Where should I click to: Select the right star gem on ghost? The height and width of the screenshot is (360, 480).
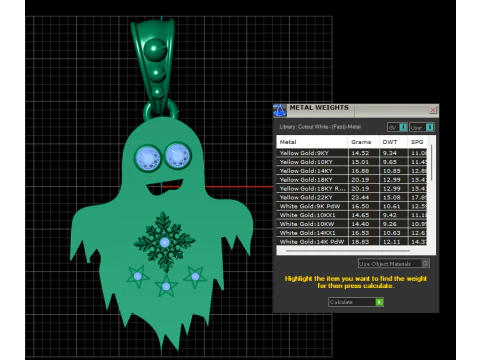click(195, 276)
